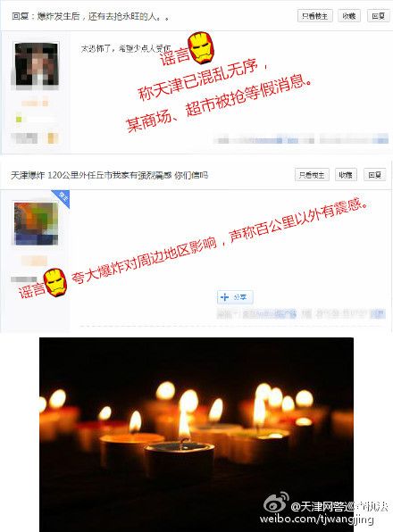Click the small green level badge under first avatar
This screenshot has height=532, width=393.
tap(19, 119)
